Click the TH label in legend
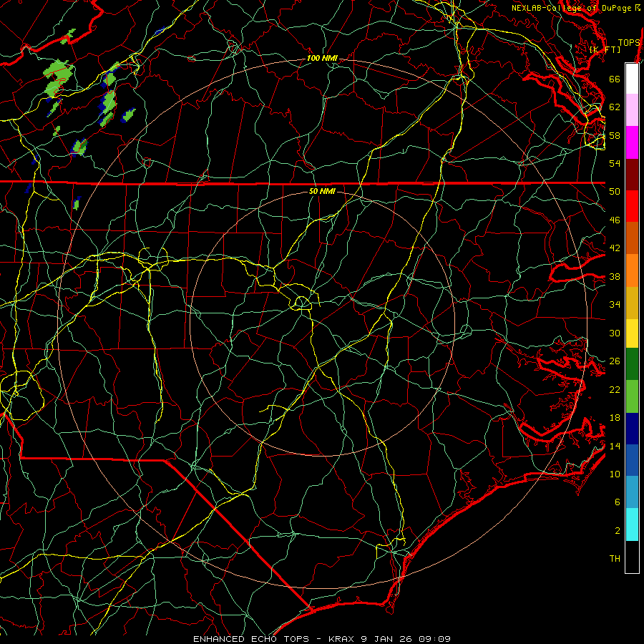Image resolution: width=644 pixels, height=644 pixels. pyautogui.click(x=615, y=559)
